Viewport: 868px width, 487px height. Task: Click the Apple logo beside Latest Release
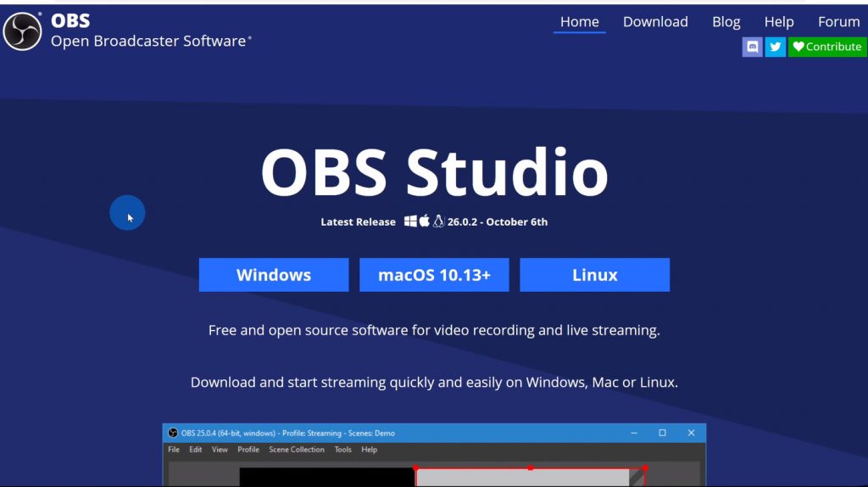[425, 221]
